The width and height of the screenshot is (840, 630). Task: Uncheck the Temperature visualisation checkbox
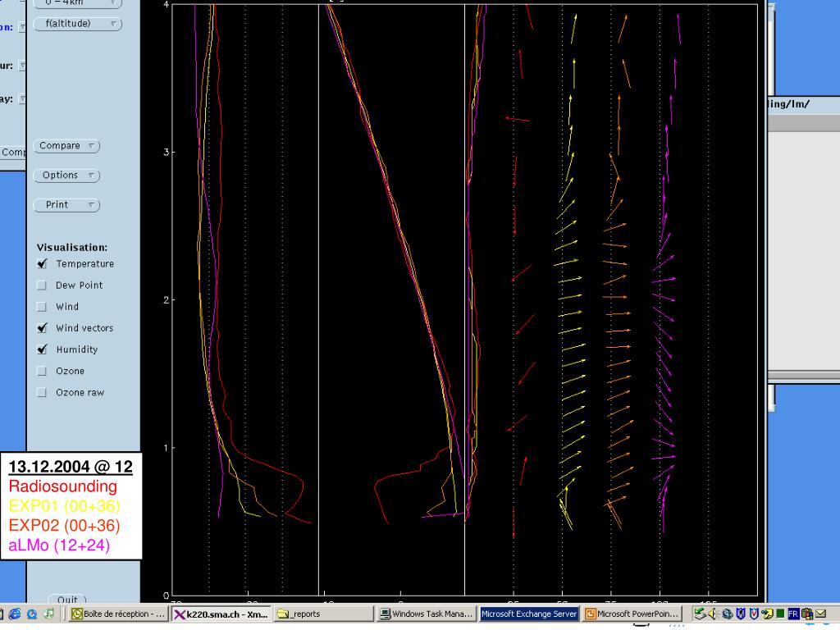pos(41,263)
